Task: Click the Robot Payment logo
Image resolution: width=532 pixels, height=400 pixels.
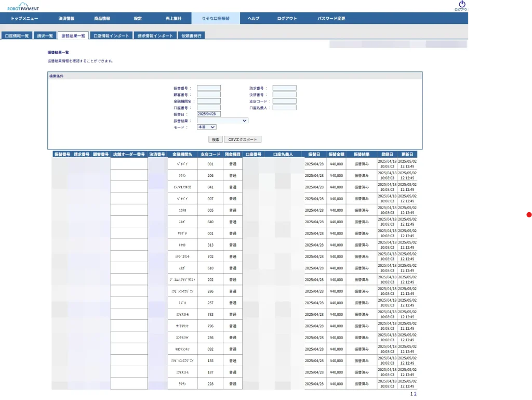Action: (23, 6)
